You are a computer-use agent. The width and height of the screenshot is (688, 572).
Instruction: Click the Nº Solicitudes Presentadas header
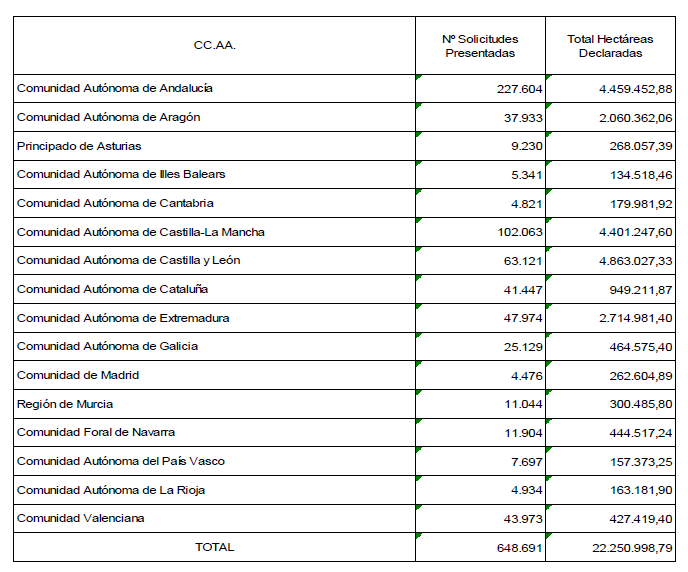[480, 46]
